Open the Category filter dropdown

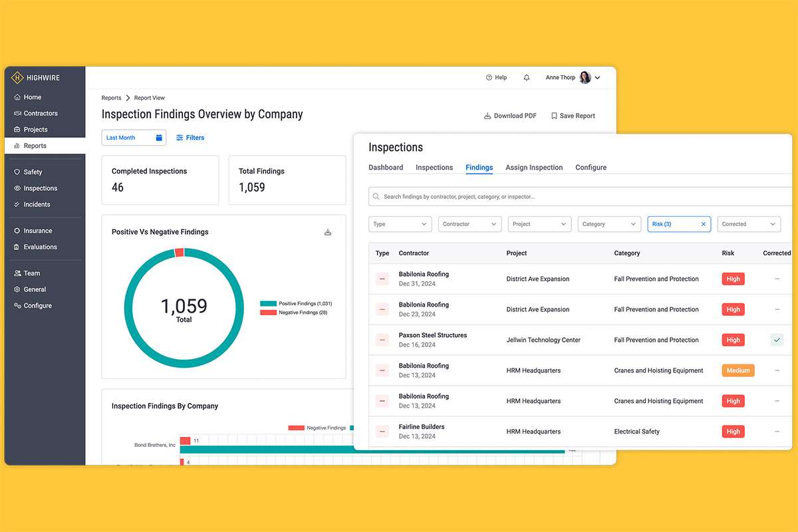610,224
